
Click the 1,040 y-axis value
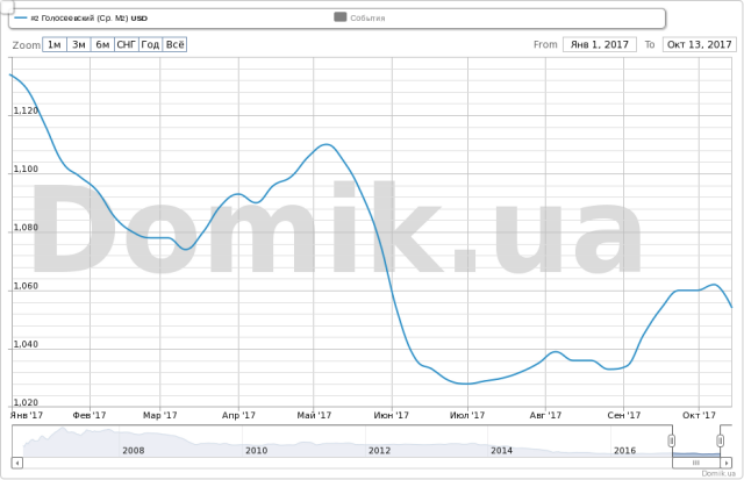point(25,344)
